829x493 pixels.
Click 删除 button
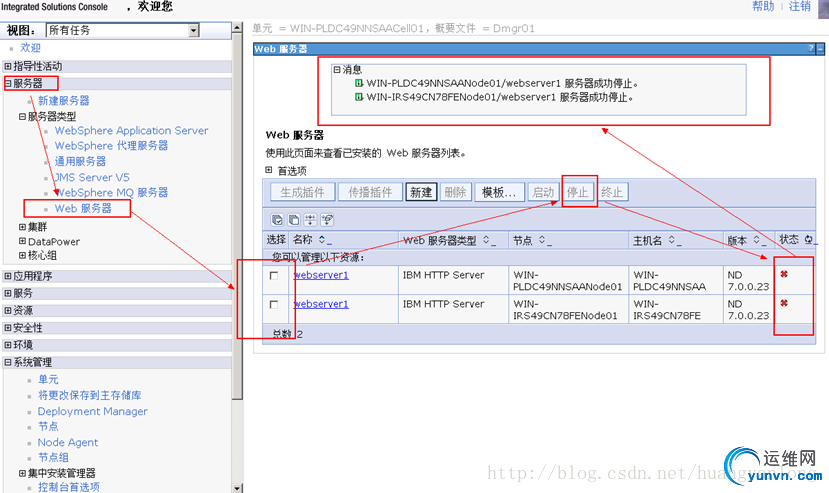click(x=455, y=192)
